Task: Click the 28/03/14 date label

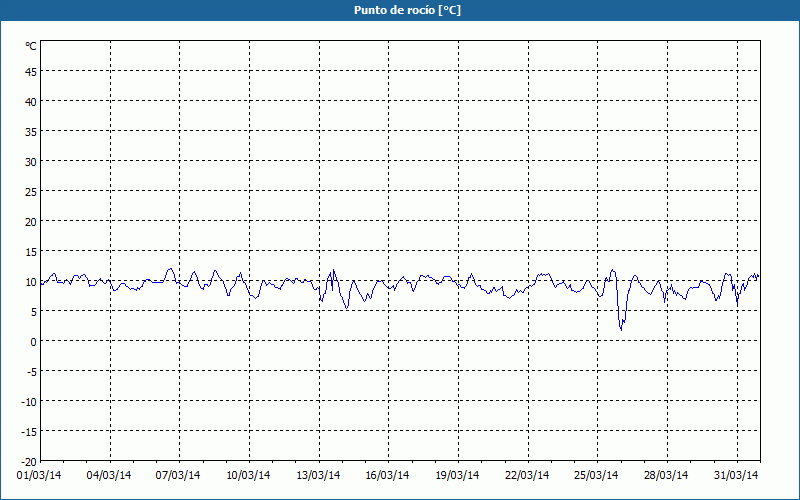Action: (x=666, y=475)
